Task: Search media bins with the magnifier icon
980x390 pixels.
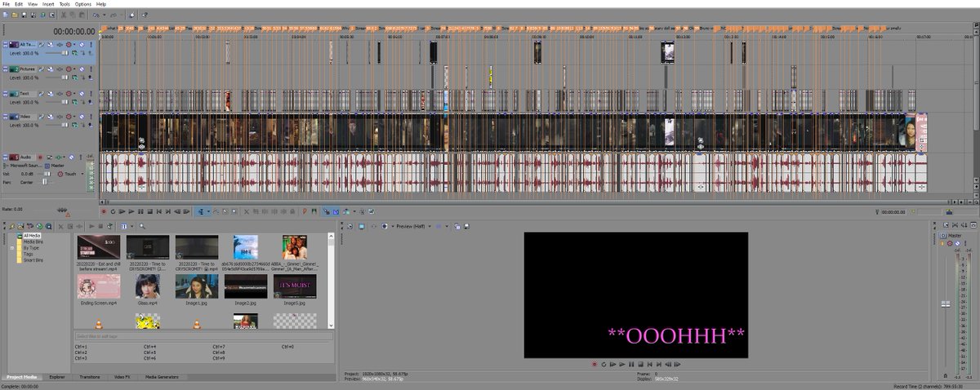Action: pyautogui.click(x=142, y=226)
